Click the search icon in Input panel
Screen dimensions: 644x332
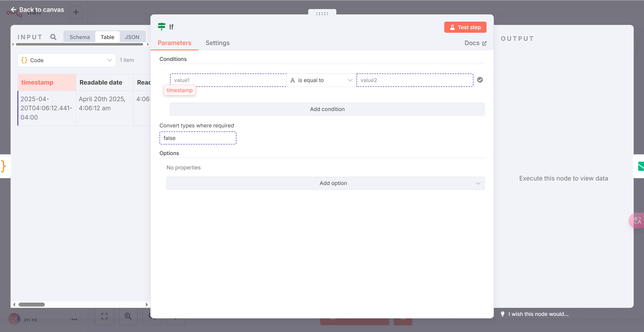point(53,37)
